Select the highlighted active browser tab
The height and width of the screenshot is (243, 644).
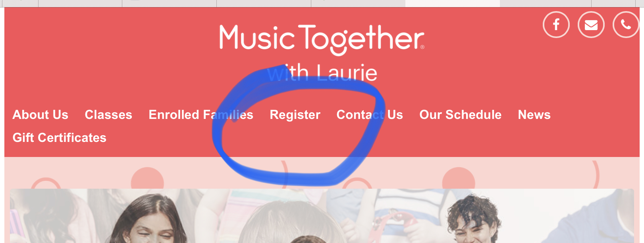(x=452, y=3)
